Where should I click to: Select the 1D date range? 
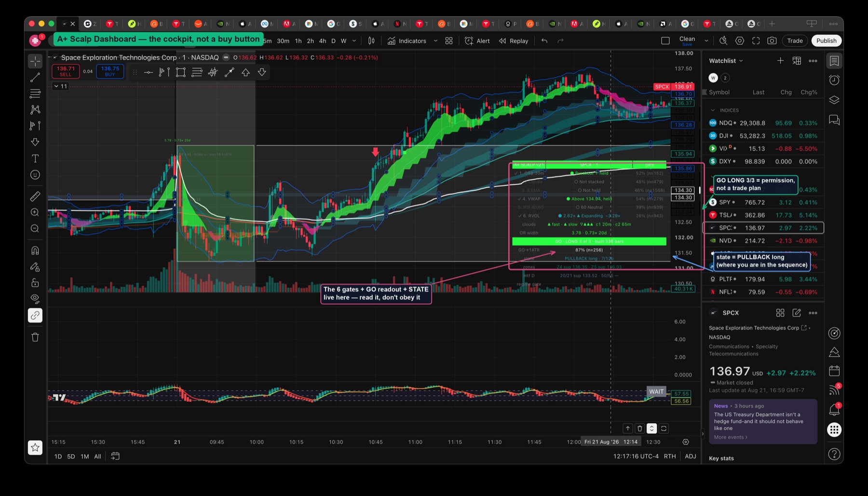[58, 456]
